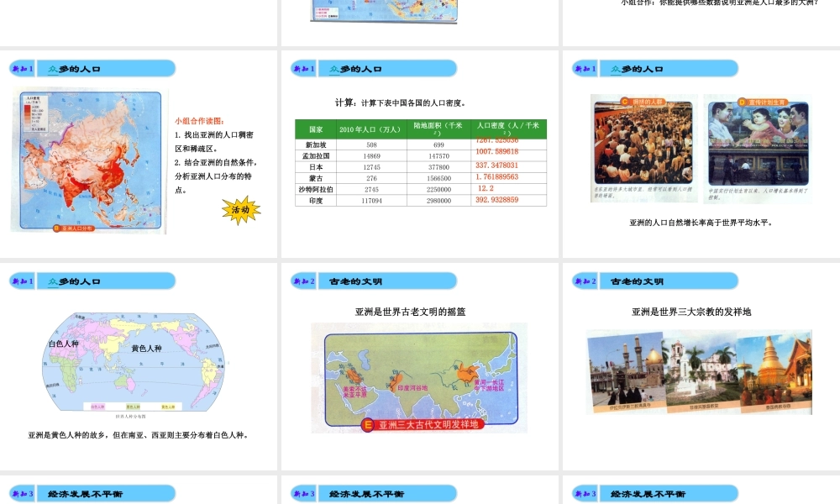Click the 黄河—长江中下游地区 map label
The height and width of the screenshot is (504, 840).
click(x=489, y=386)
